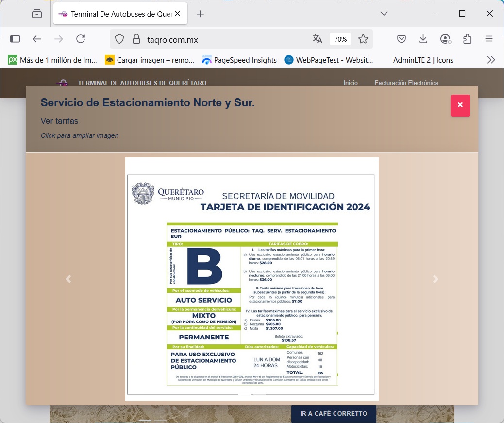Save page to Pocket
The height and width of the screenshot is (423, 504).
pos(402,39)
